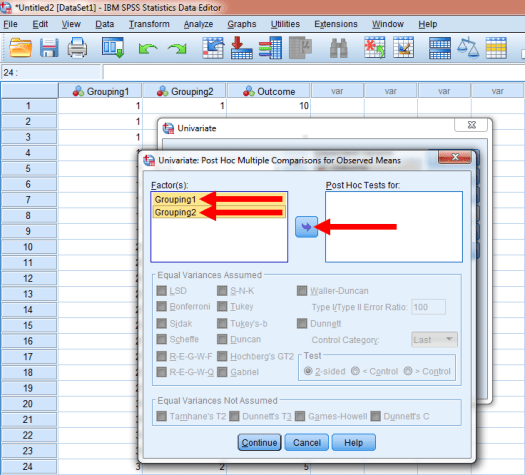Close the Post Hoc Multiple Comparisons dialog
This screenshot has width=525, height=475.
tap(455, 157)
